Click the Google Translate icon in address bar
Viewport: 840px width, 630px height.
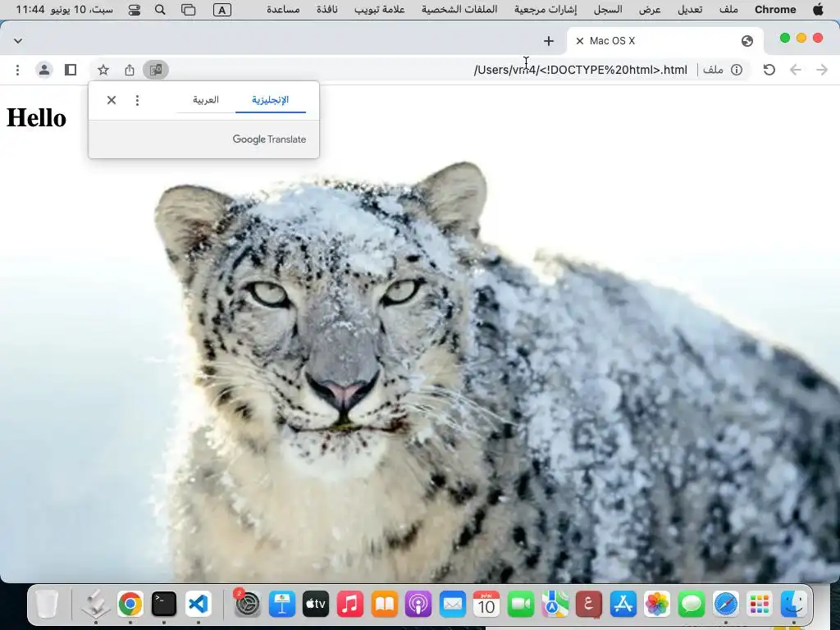click(156, 70)
